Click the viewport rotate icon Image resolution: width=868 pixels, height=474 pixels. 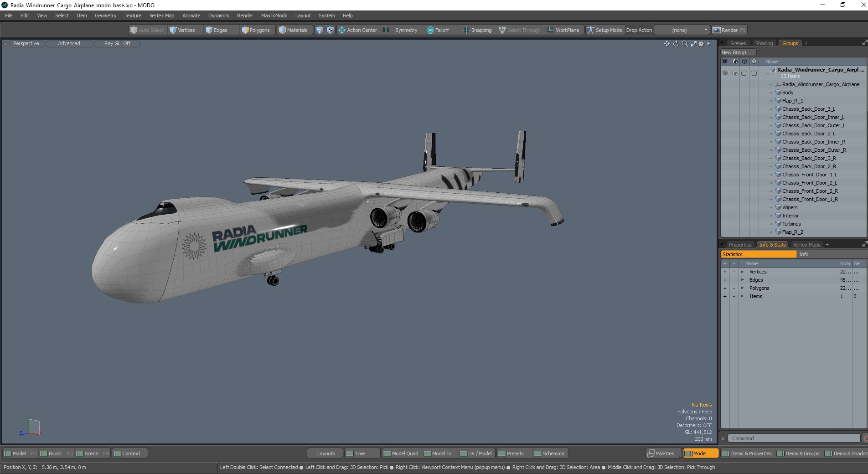click(x=676, y=44)
